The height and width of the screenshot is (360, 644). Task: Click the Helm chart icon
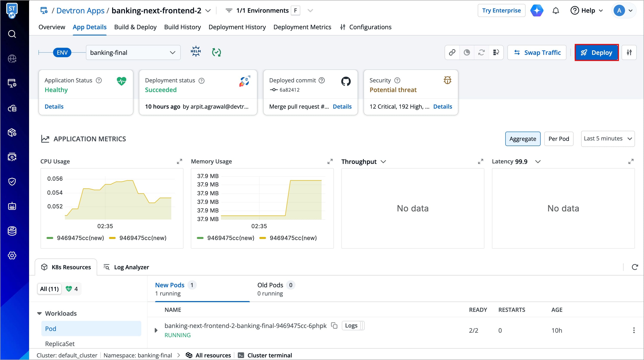196,52
